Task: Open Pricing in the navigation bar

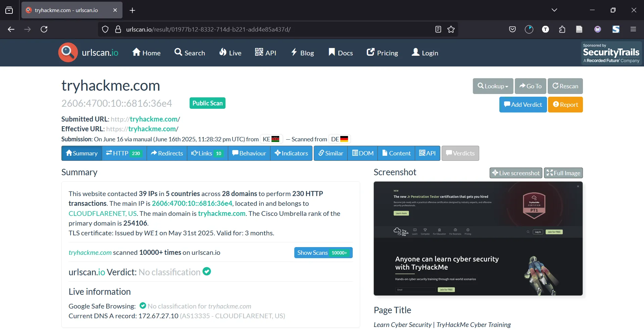Action: coord(382,53)
